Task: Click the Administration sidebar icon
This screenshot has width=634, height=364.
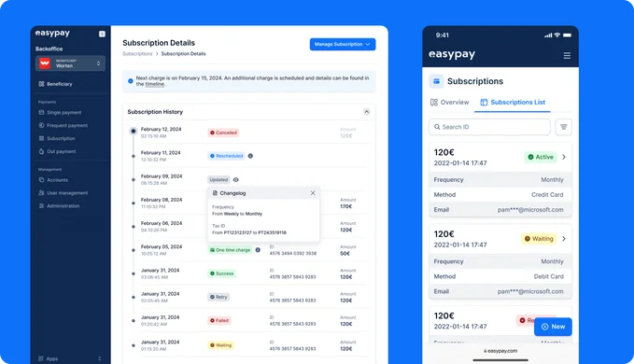Action: [x=41, y=205]
